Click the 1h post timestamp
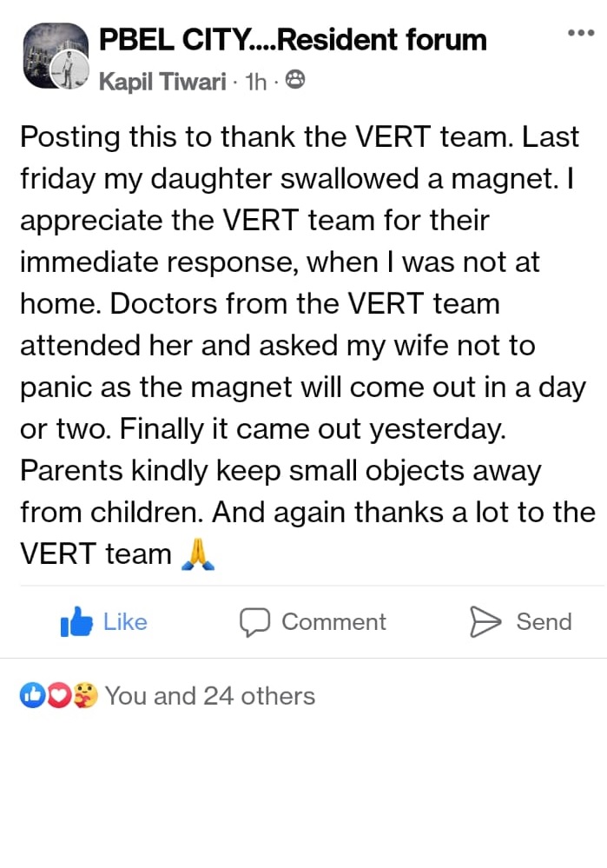The width and height of the screenshot is (607, 868). pyautogui.click(x=257, y=82)
